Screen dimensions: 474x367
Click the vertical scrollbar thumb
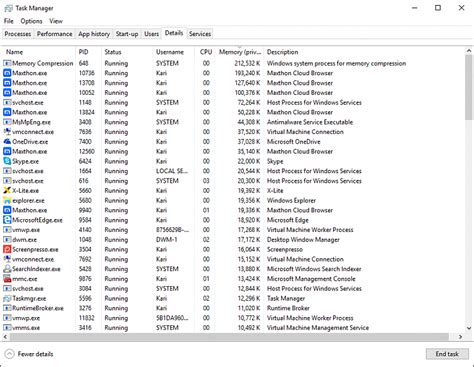(x=469, y=87)
